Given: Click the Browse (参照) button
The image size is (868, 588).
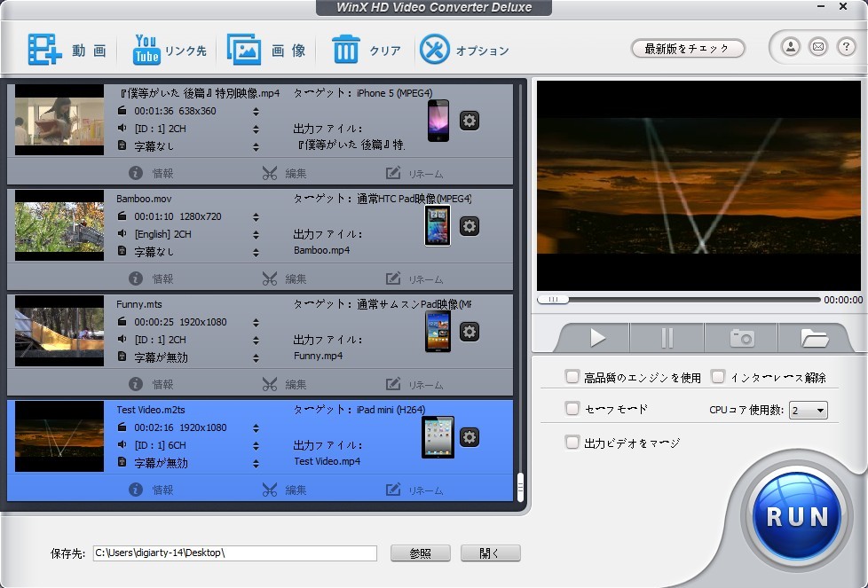Looking at the screenshot, I should pyautogui.click(x=420, y=553).
